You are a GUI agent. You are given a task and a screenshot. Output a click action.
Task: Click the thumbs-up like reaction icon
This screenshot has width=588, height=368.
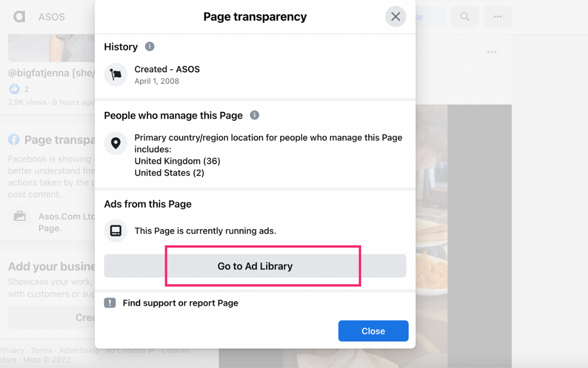click(x=14, y=89)
